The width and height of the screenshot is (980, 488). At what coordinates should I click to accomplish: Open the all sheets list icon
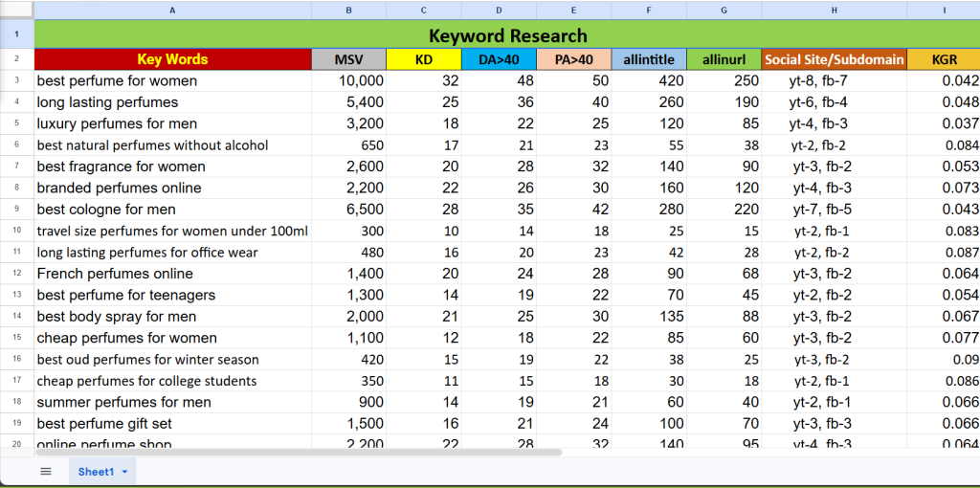pyautogui.click(x=45, y=471)
